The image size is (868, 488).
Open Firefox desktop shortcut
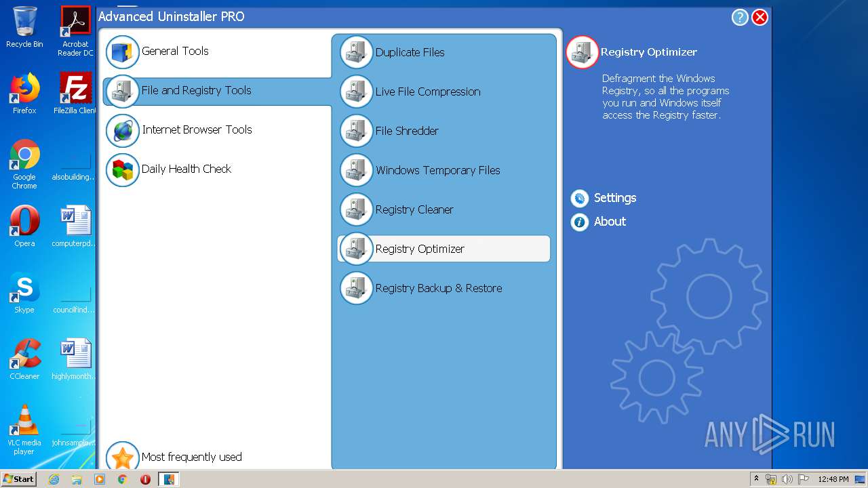[24, 94]
